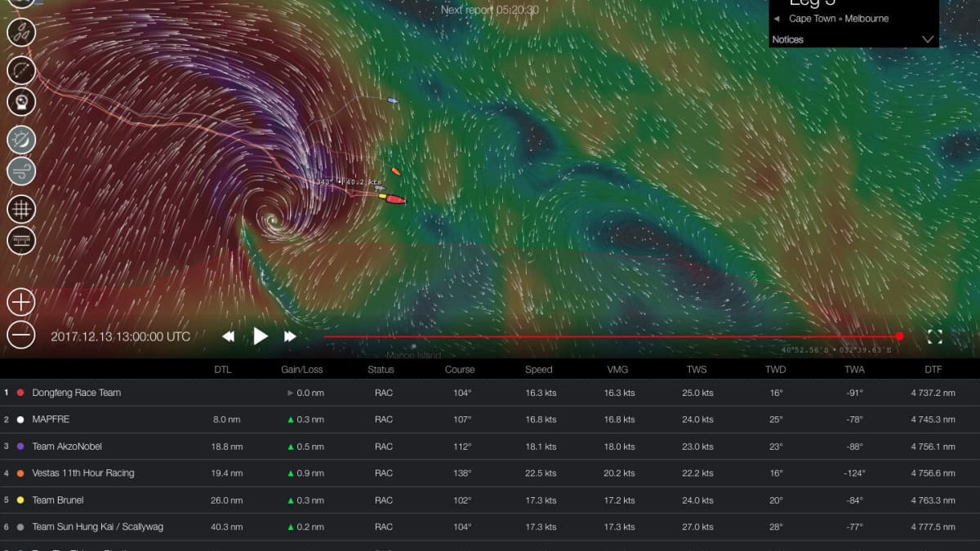Zoom out with the minus button
The height and width of the screenshot is (551, 980).
click(x=20, y=334)
